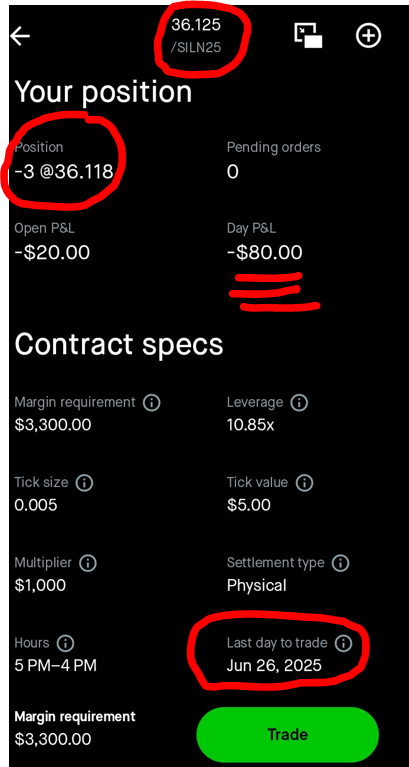Open the Pending orders count

(x=232, y=172)
